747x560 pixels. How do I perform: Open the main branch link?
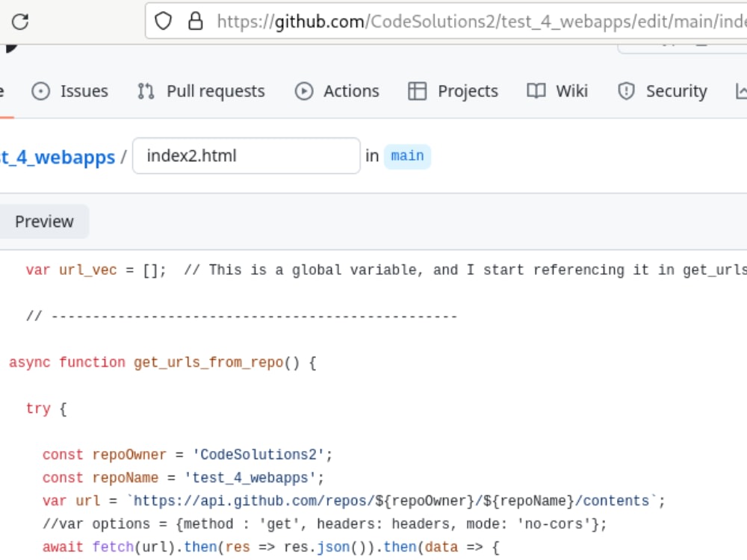coord(408,156)
